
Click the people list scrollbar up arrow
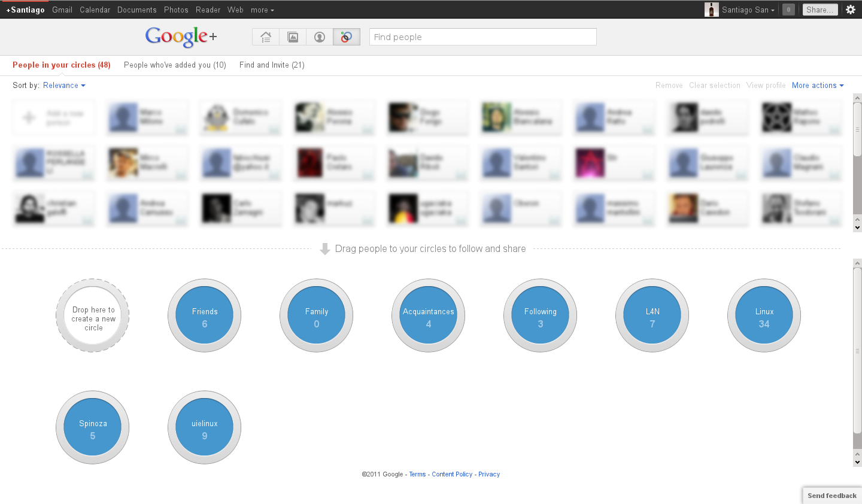coord(857,98)
